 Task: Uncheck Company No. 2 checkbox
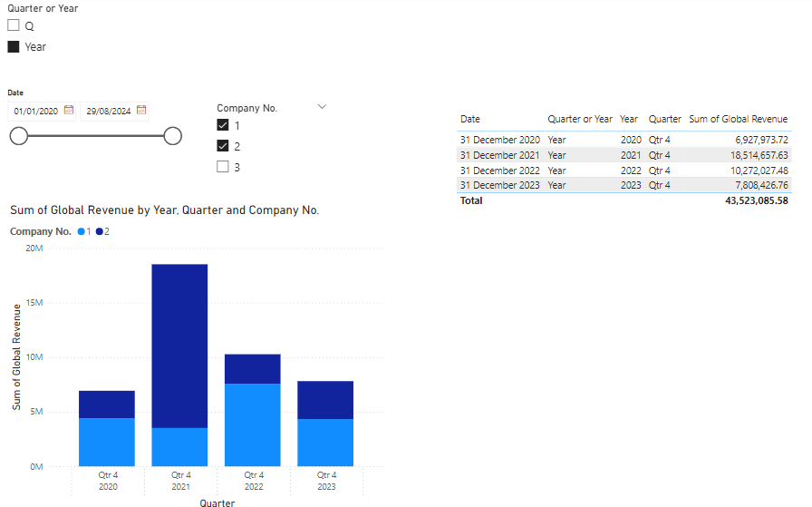tap(223, 146)
